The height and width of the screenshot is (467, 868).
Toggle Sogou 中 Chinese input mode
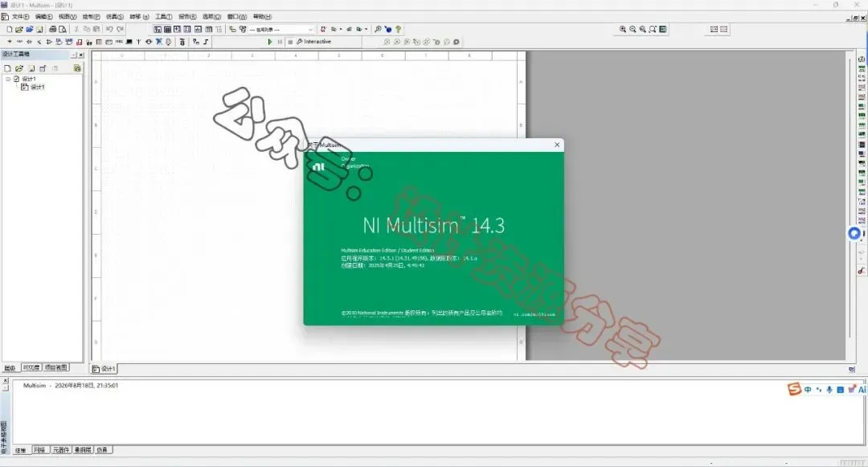(x=809, y=390)
